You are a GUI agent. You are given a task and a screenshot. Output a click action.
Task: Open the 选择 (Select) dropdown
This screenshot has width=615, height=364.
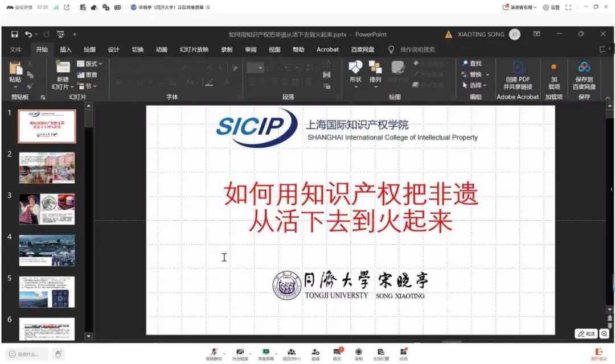(x=474, y=85)
